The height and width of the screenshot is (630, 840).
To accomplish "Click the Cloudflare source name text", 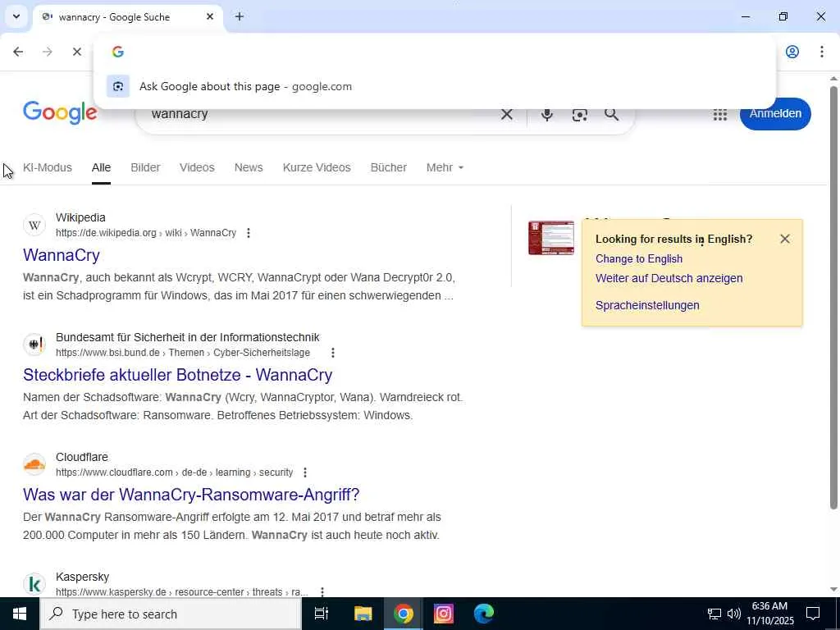I will [x=82, y=457].
